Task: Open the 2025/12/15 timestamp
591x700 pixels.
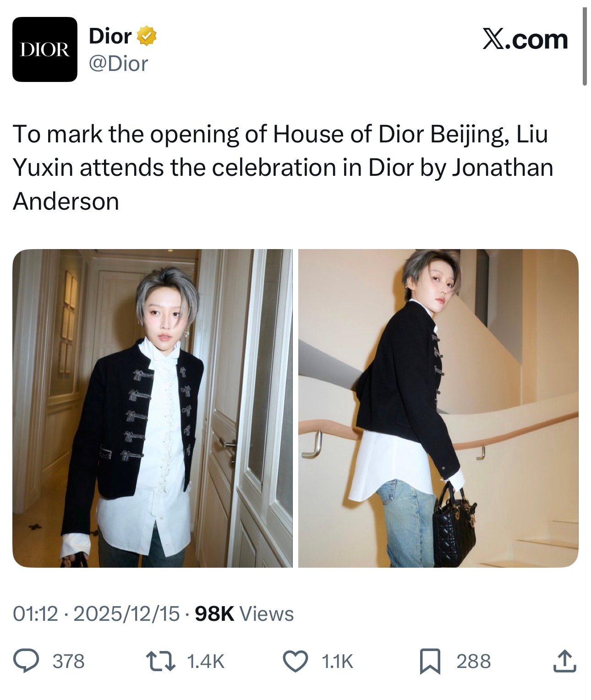Action: tap(126, 614)
